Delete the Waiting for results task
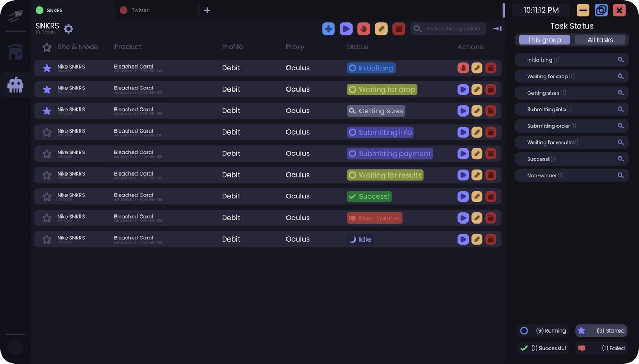639x364 pixels. pyautogui.click(x=491, y=175)
